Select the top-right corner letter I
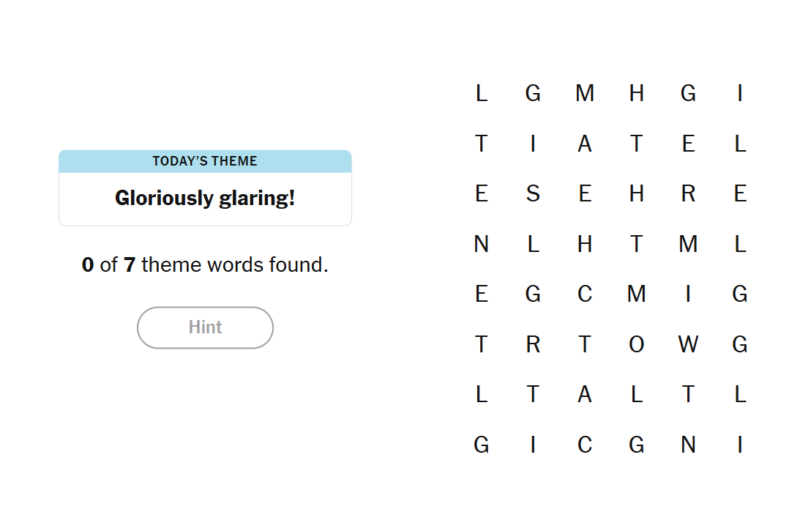This screenshot has width=800, height=523. click(x=740, y=94)
